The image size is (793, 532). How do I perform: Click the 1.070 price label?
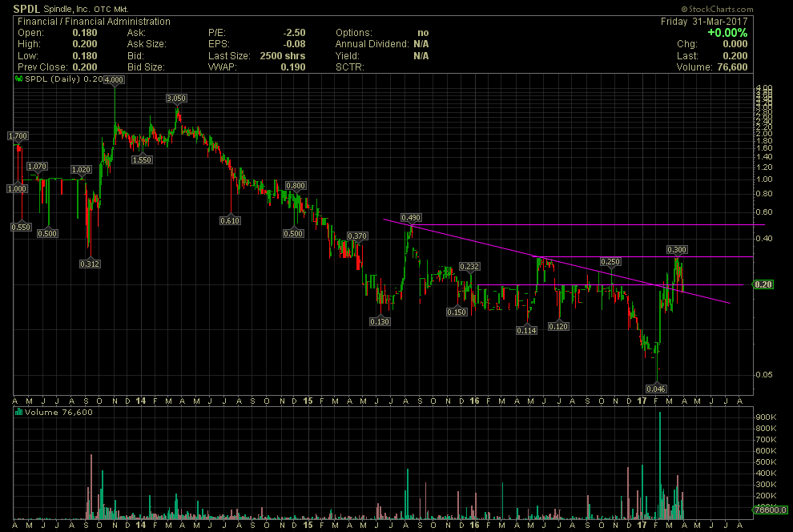pos(37,167)
